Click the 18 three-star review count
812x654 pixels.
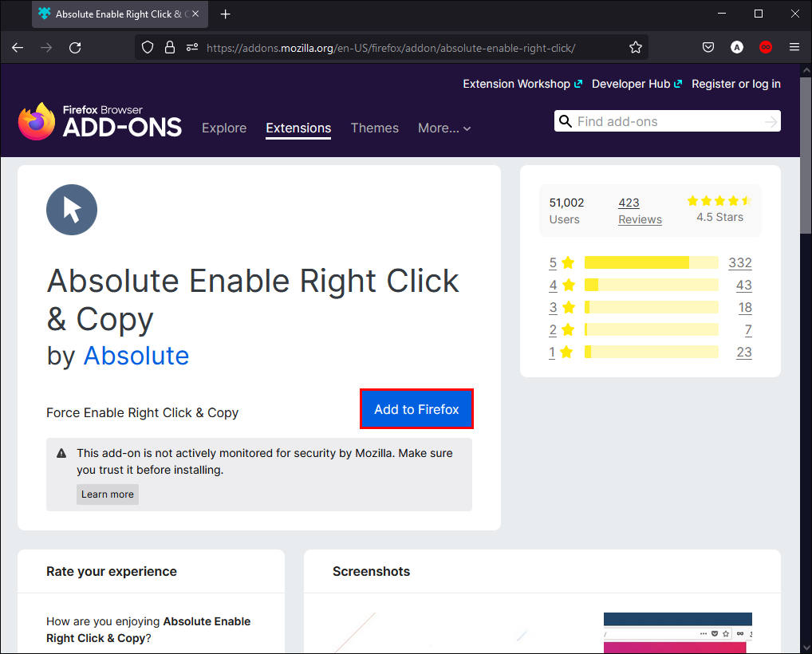pyautogui.click(x=745, y=307)
